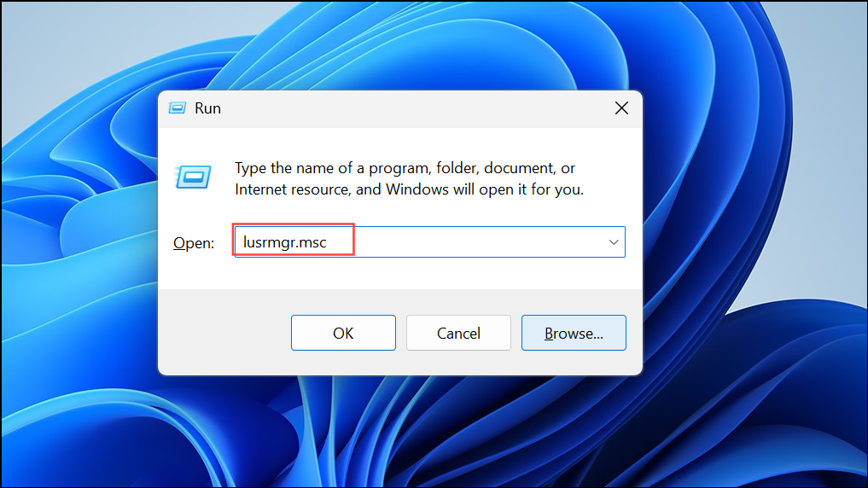868x488 pixels.
Task: Click the Run icon in title bar
Action: [178, 107]
